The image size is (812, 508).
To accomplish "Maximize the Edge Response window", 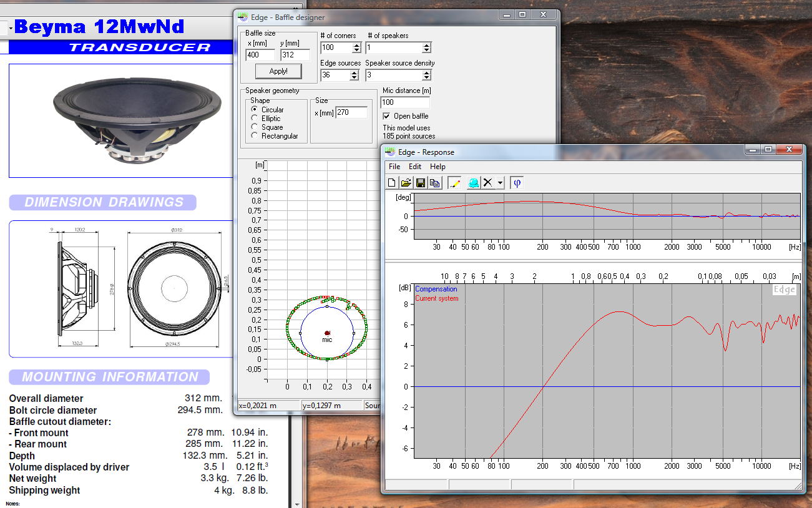I will pyautogui.click(x=768, y=149).
